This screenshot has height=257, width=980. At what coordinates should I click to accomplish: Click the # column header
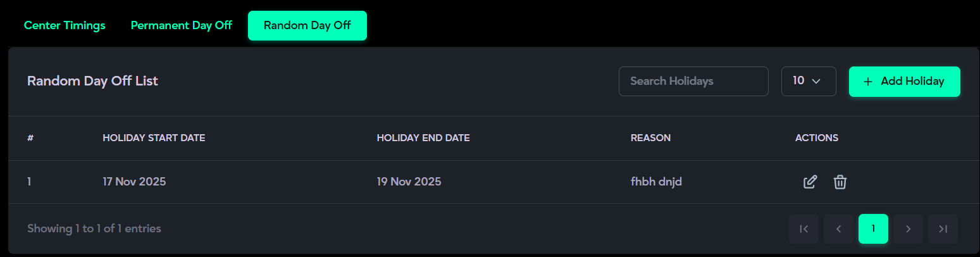coord(30,138)
